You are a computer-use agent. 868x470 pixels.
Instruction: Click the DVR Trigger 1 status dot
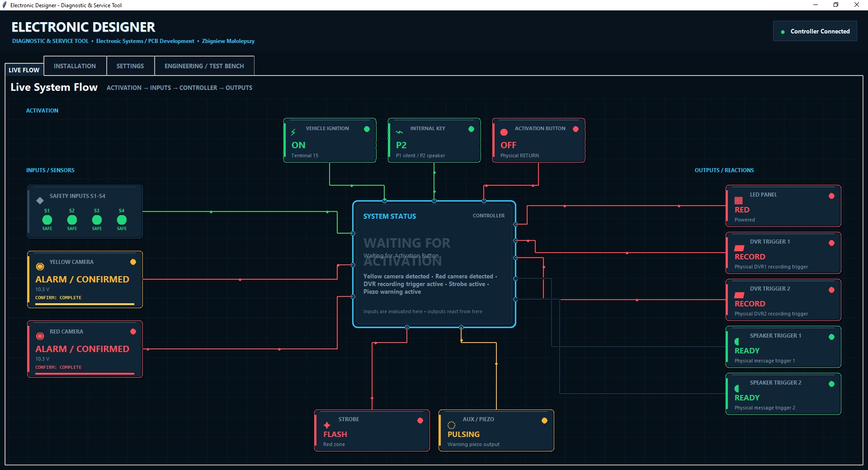click(x=831, y=243)
